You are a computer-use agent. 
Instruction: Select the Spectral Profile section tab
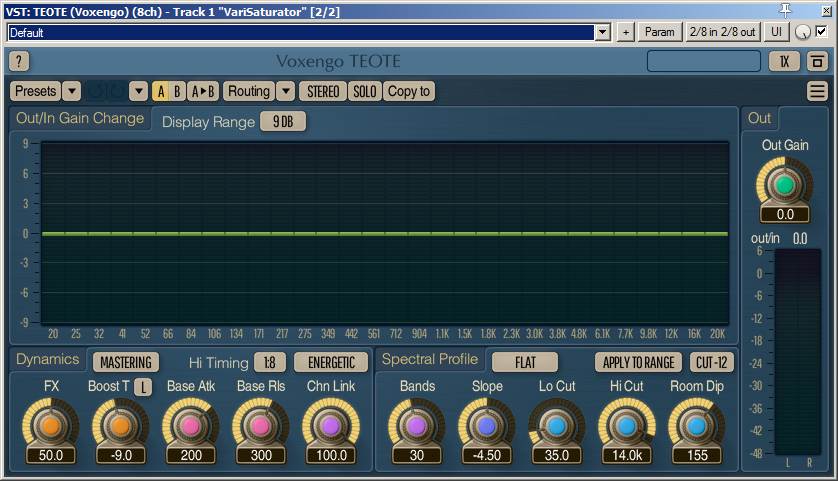430,359
